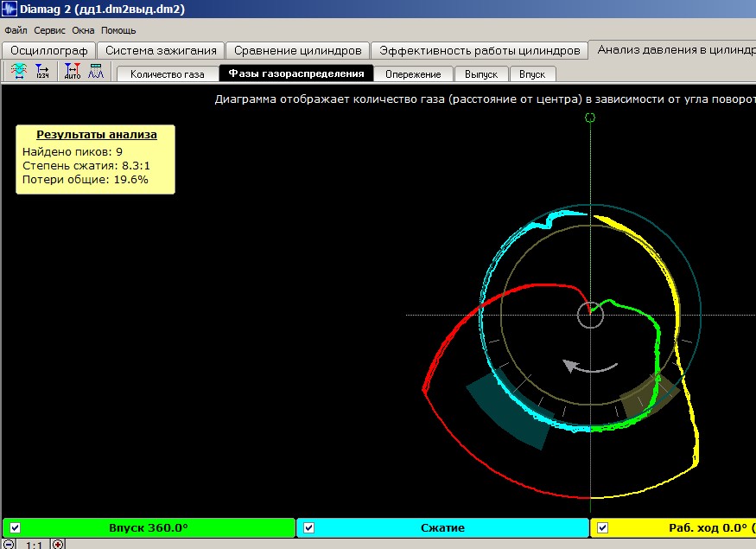Click the Auto markers placement icon
The image size is (756, 549).
[73, 71]
